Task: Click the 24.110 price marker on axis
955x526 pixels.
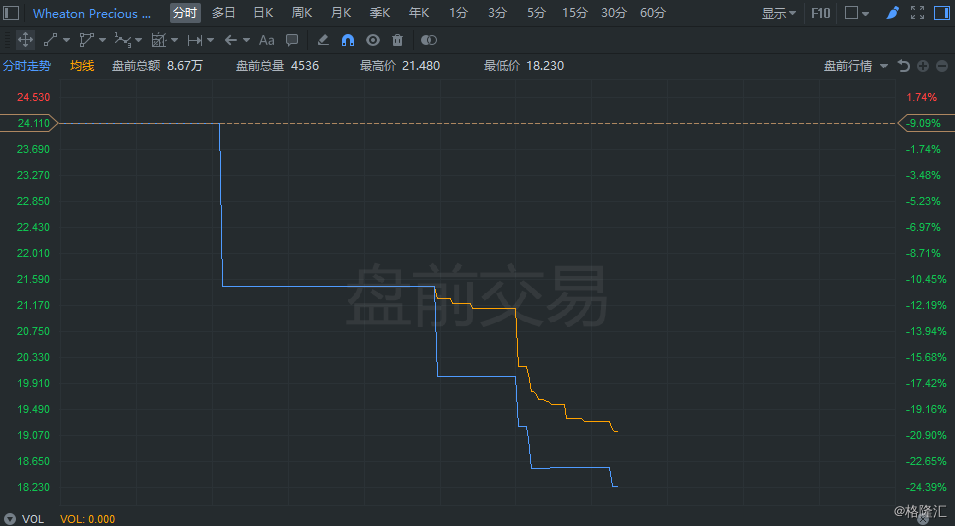Action: 33,123
